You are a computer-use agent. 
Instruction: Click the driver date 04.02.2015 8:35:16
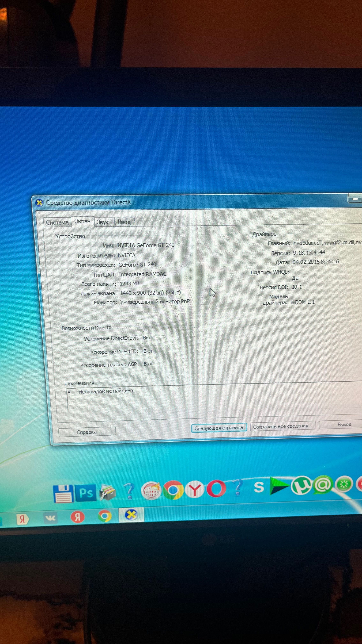(x=316, y=262)
